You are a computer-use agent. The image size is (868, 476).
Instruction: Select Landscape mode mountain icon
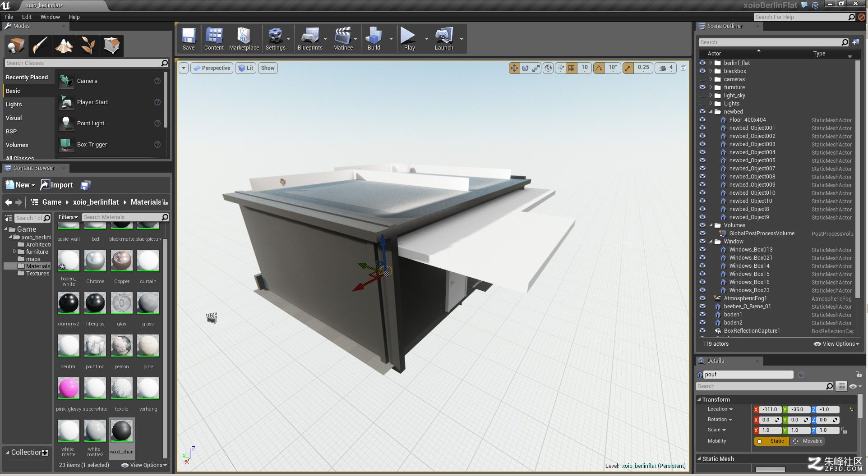64,46
